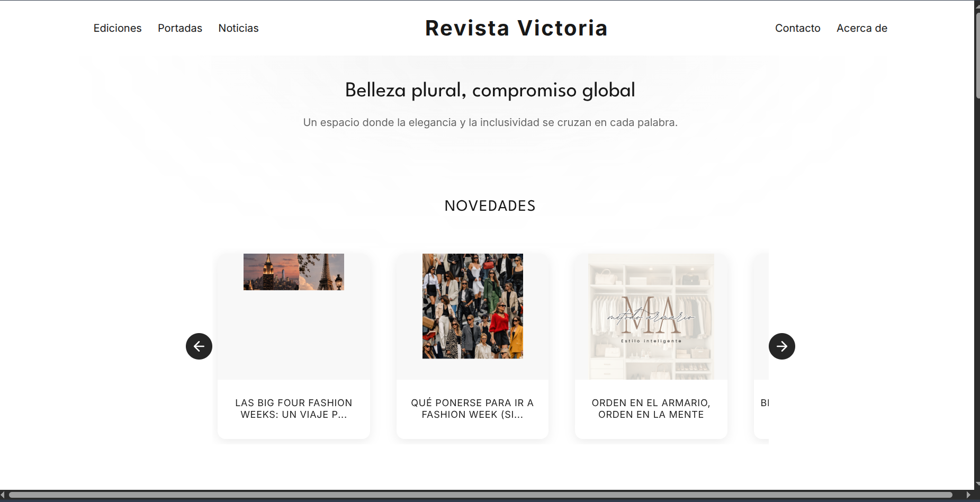Open the article 'Las Big Four Fashion Weeks'
980x502 pixels.
(294, 408)
